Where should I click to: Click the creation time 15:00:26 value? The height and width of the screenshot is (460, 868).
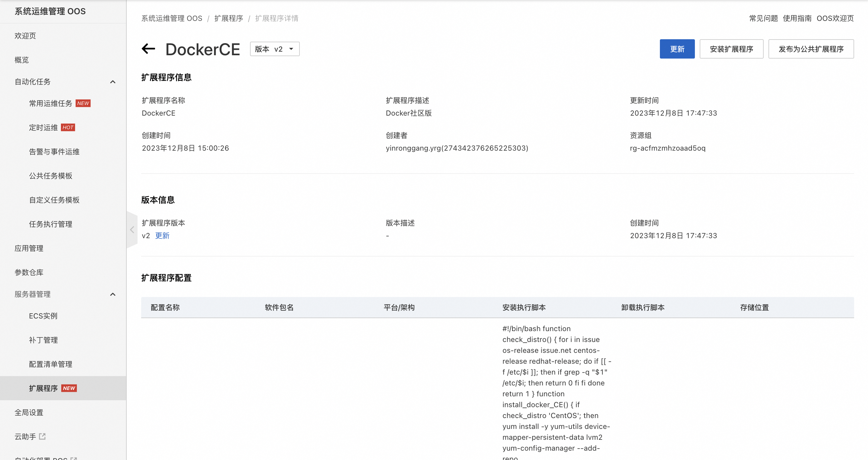pyautogui.click(x=185, y=148)
